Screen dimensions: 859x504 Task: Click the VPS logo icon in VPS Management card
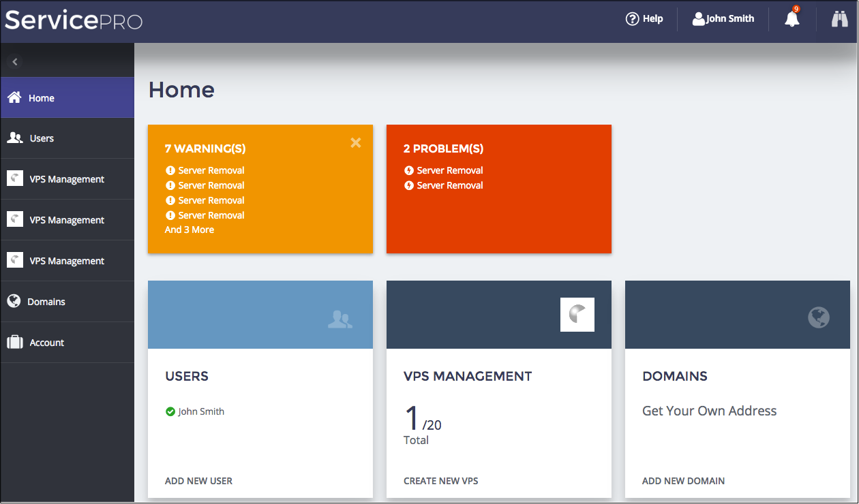(x=577, y=315)
